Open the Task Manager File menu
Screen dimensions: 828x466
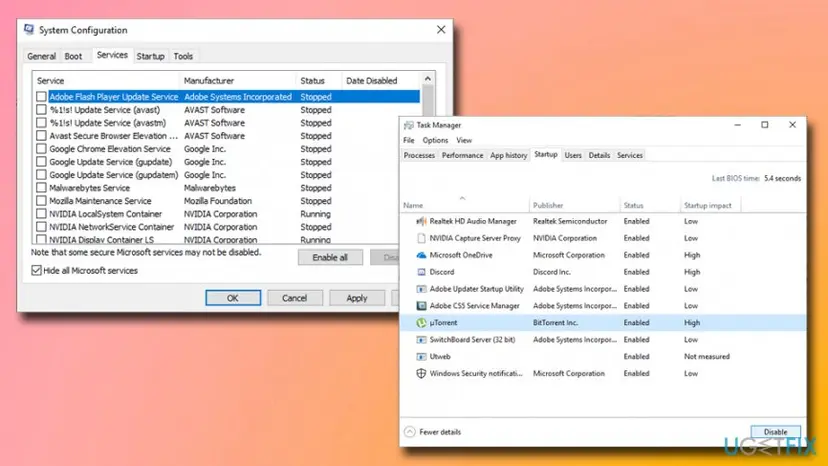(409, 141)
